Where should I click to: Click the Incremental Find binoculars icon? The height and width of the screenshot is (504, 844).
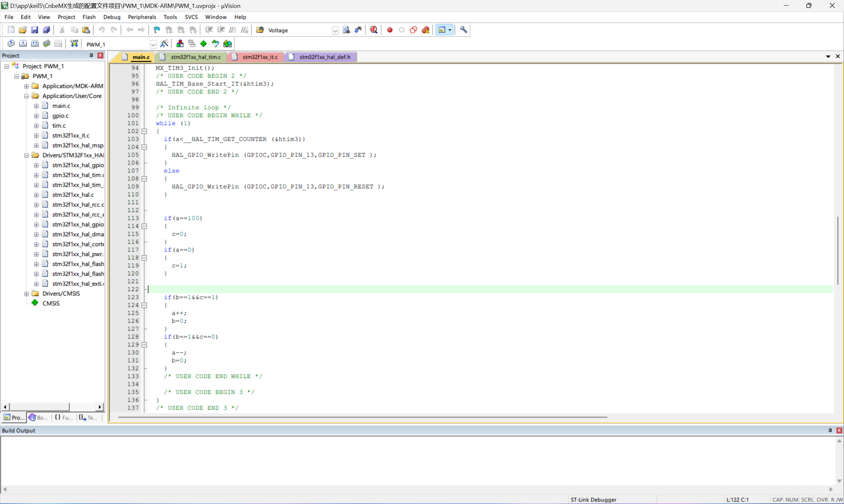pos(358,30)
